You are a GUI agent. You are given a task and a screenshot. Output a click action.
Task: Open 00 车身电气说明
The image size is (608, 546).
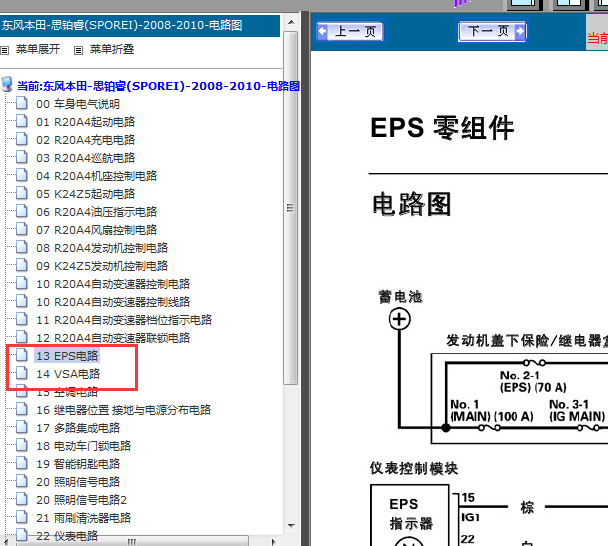(78, 104)
